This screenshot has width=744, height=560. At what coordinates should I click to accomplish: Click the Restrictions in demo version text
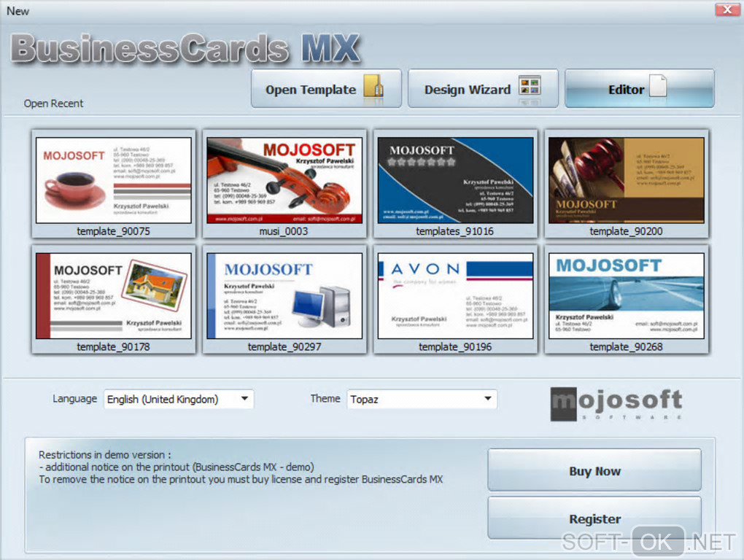(x=105, y=454)
